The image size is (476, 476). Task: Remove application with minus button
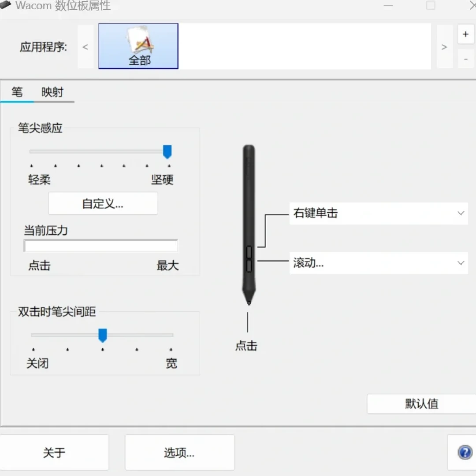pyautogui.click(x=465, y=59)
